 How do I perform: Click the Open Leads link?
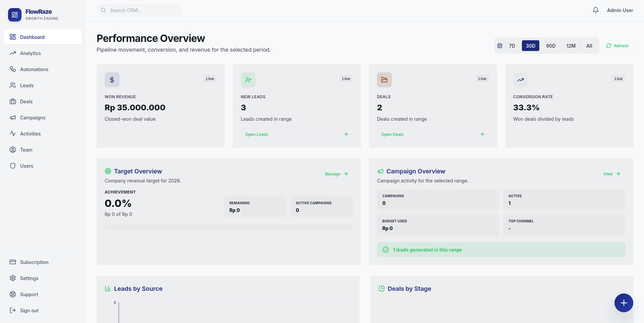[297, 134]
